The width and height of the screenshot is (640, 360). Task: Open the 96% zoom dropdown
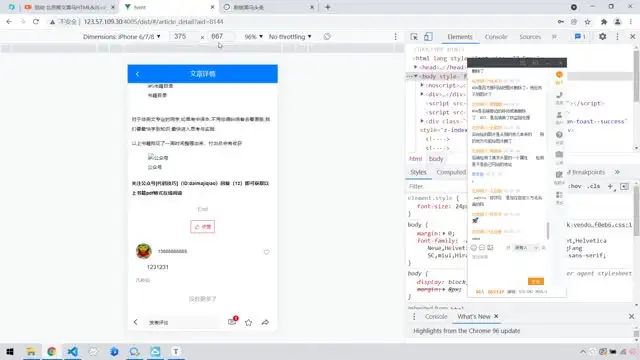click(x=253, y=37)
